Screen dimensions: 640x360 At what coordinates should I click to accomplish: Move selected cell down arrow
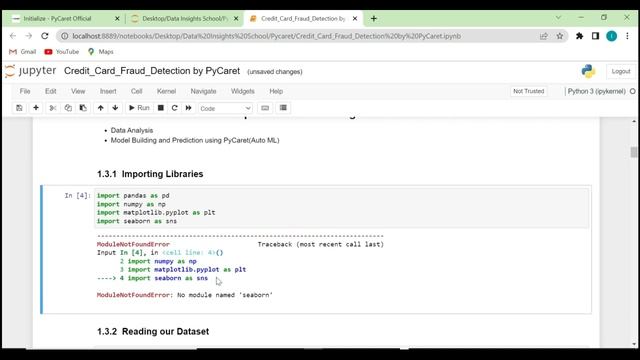point(115,108)
